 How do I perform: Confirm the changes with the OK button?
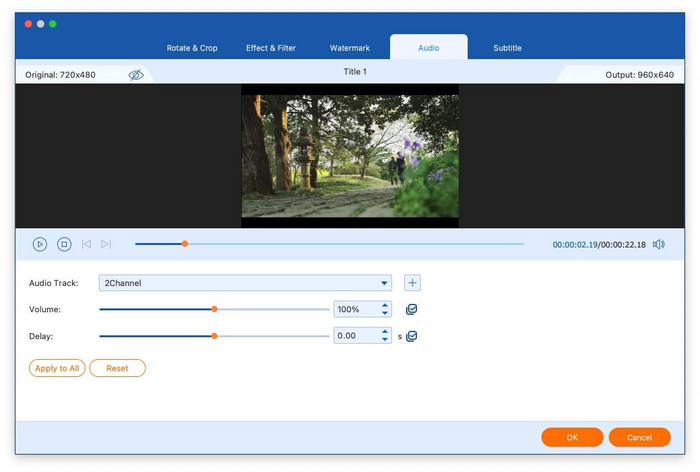click(572, 437)
